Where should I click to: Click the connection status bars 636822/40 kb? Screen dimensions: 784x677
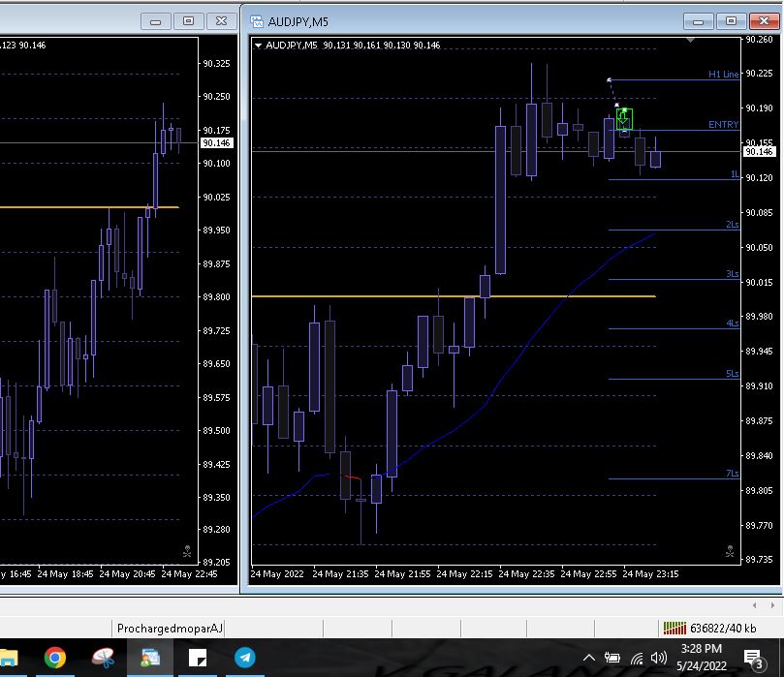(709, 628)
